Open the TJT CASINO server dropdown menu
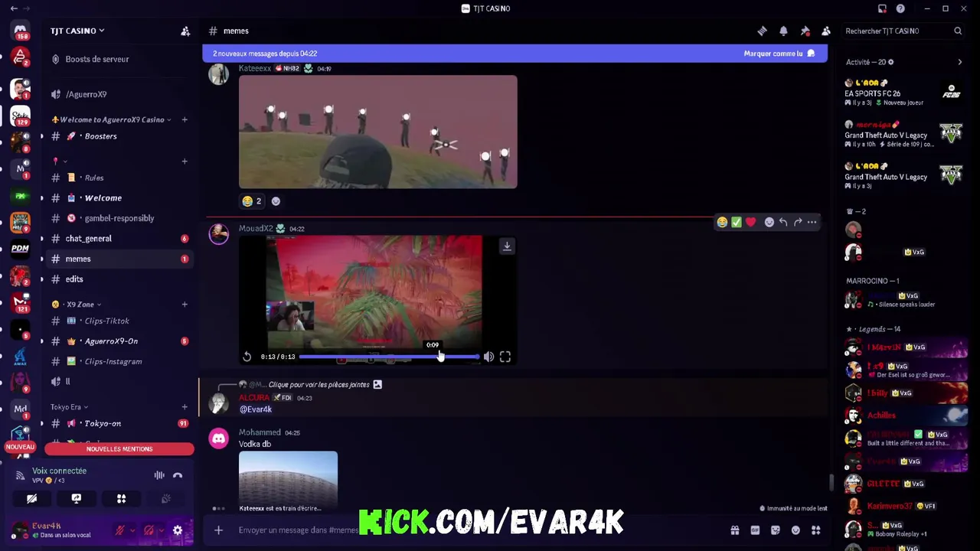This screenshot has height=551, width=980. coord(77,31)
